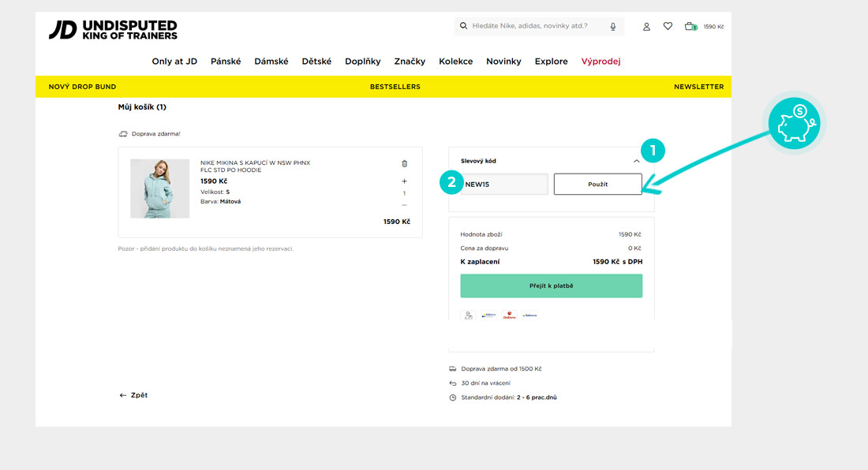Proceed with Přejít k platbě button
Image resolution: width=868 pixels, height=470 pixels.
(551, 285)
